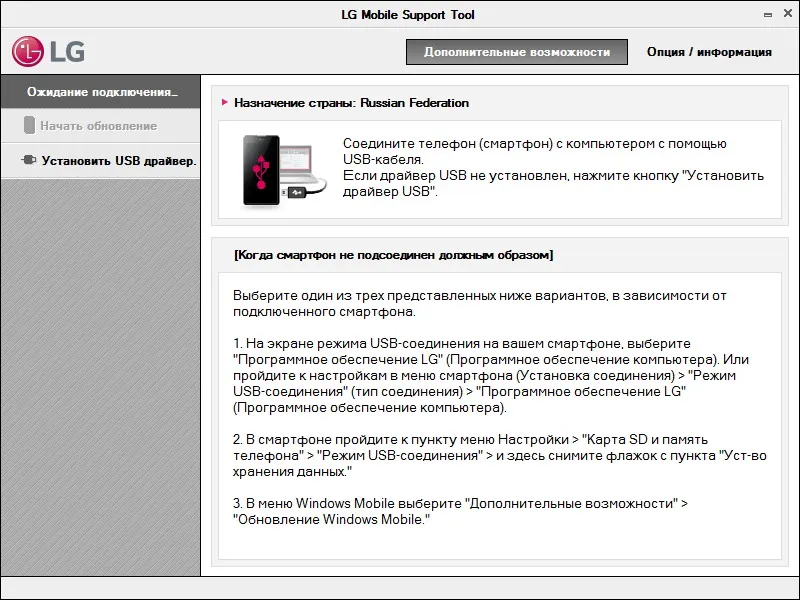Click the red arrow before Назначение страны
This screenshot has width=800, height=600.
(224, 103)
